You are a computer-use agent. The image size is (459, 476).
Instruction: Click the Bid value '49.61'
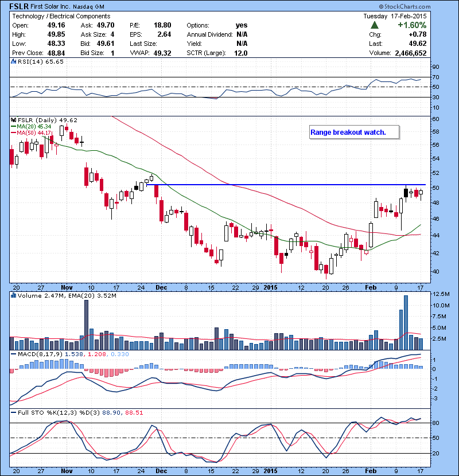(106, 44)
